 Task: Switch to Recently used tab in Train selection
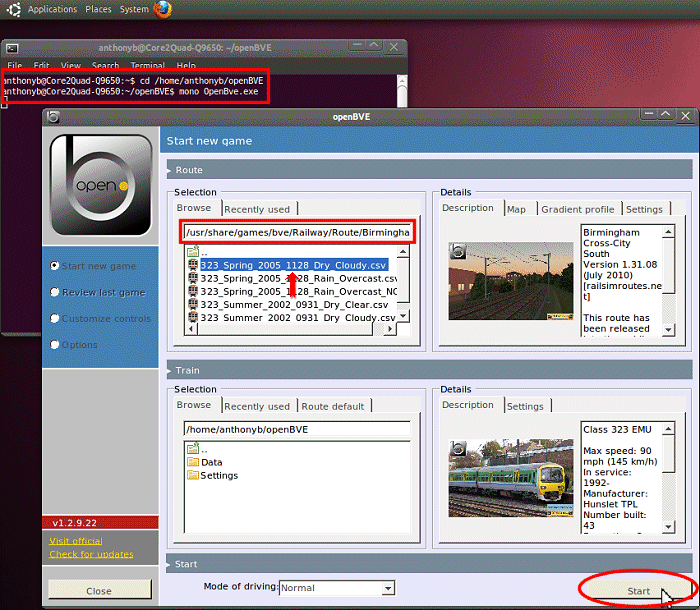point(257,406)
